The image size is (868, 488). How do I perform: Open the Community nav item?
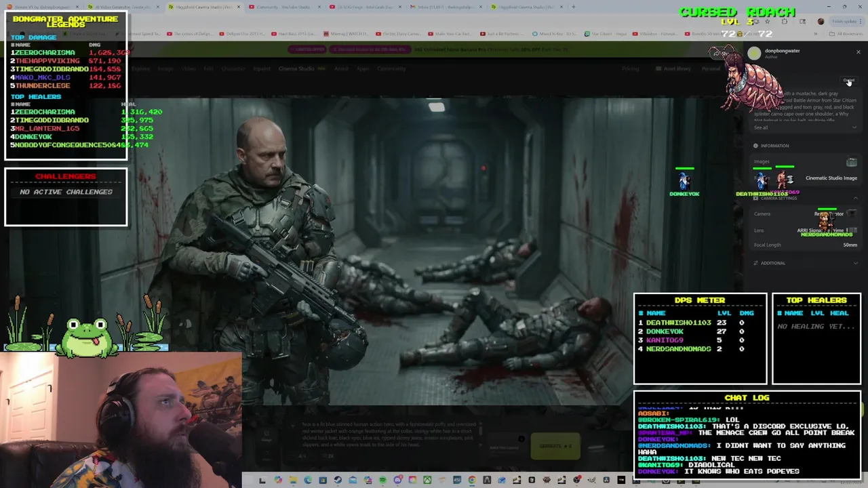pyautogui.click(x=391, y=68)
